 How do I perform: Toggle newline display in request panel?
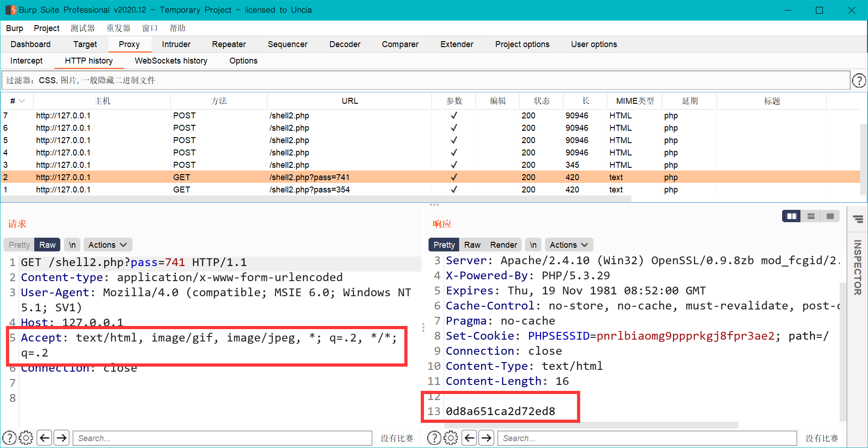tap(72, 245)
